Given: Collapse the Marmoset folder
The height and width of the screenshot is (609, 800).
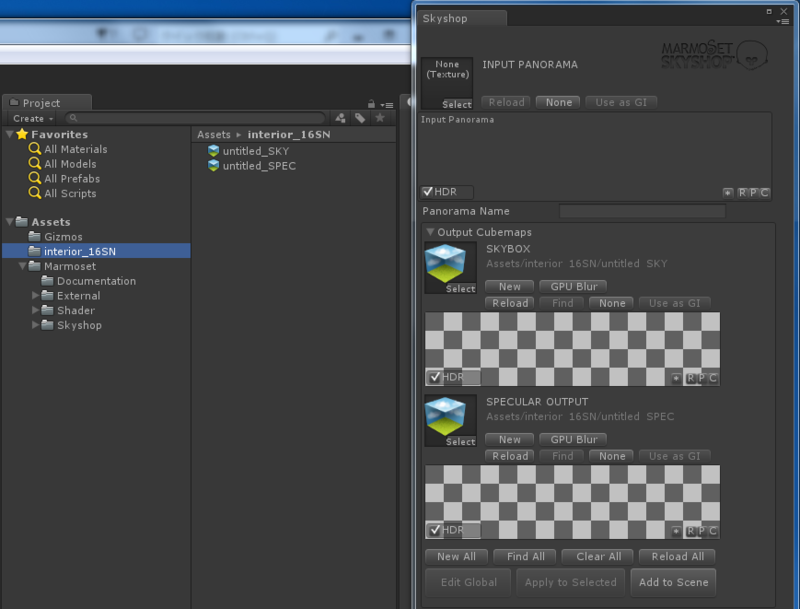Looking at the screenshot, I should [22, 266].
